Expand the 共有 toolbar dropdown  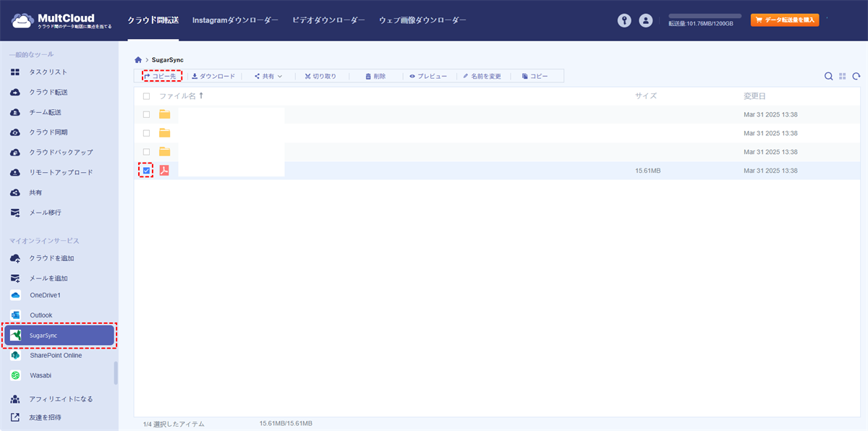point(268,76)
